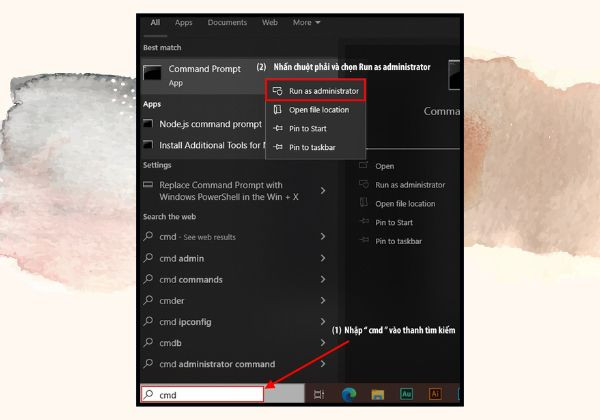Open Task View from the taskbar
The image size is (600, 420).
click(x=319, y=394)
